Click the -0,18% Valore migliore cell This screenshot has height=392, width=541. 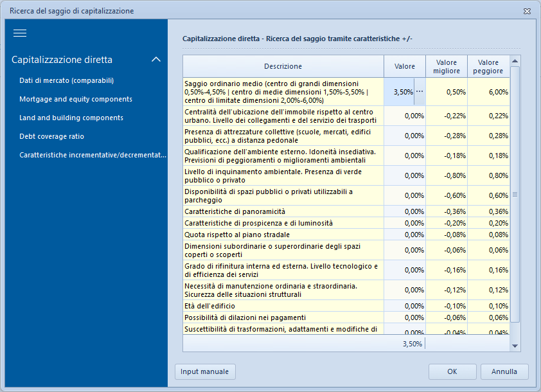pyautogui.click(x=447, y=156)
